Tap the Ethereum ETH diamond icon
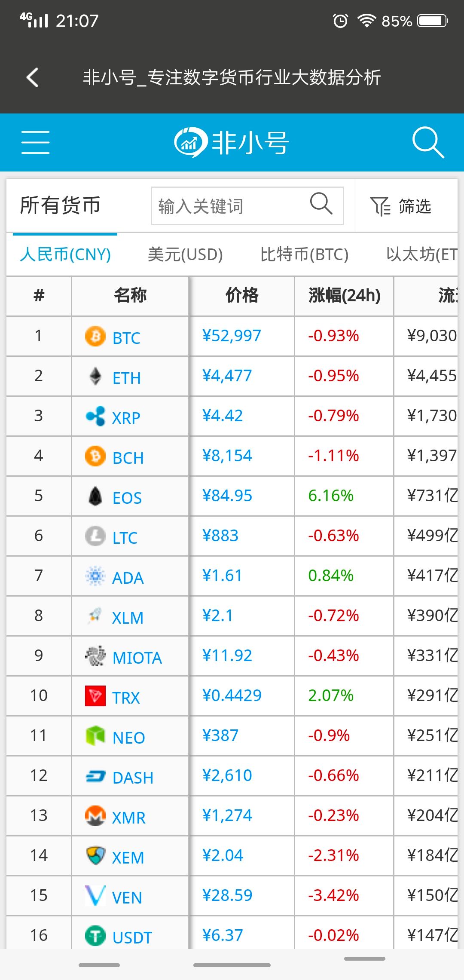Screen dimensions: 464x980 point(95,376)
